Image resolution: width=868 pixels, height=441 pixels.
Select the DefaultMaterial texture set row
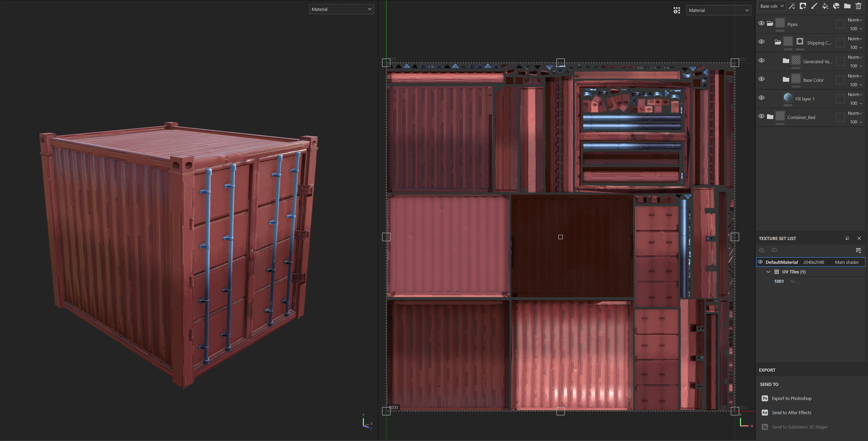click(811, 262)
